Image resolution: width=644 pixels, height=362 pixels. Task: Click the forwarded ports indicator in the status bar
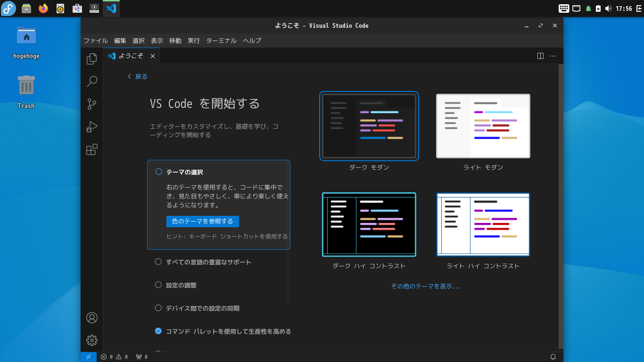point(141,357)
